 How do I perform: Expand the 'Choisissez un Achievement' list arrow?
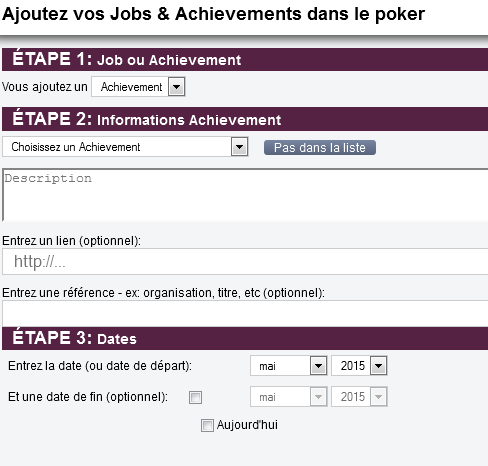tap(239, 147)
